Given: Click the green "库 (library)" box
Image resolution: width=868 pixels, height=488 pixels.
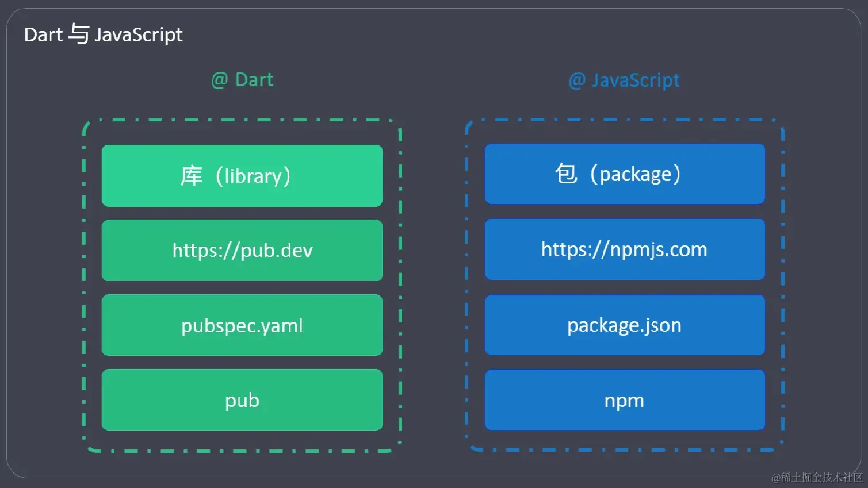Looking at the screenshot, I should tap(242, 176).
